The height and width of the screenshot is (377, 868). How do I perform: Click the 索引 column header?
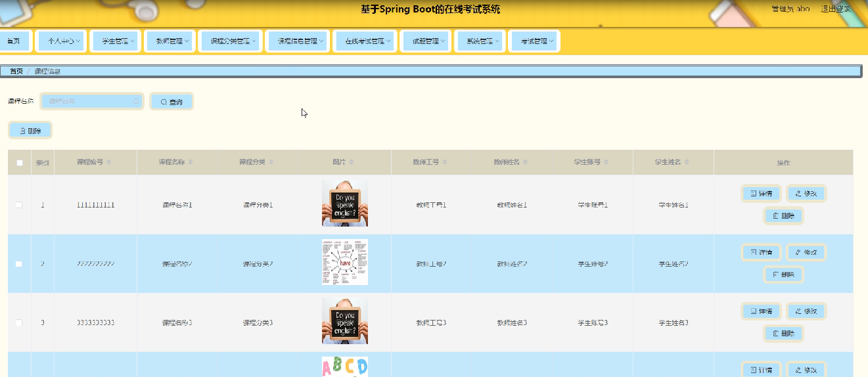tap(43, 163)
